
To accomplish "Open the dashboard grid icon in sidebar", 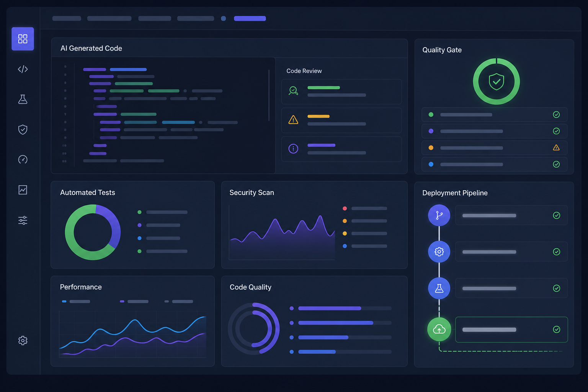I will (x=23, y=39).
